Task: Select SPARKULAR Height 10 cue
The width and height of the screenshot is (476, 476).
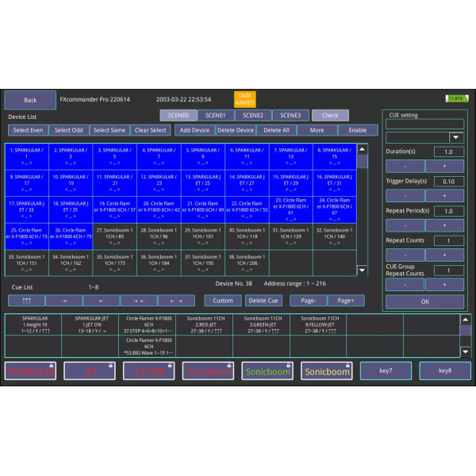Action: click(x=33, y=324)
